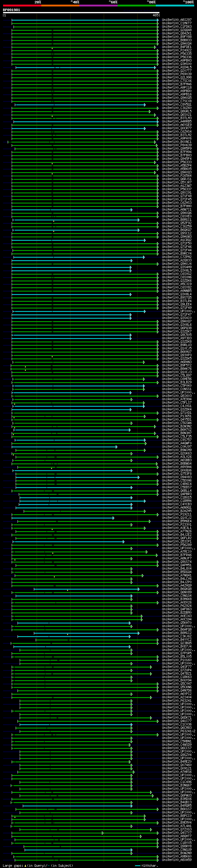Select the BP091981 query name
197x868 pixels.
point(11,10)
